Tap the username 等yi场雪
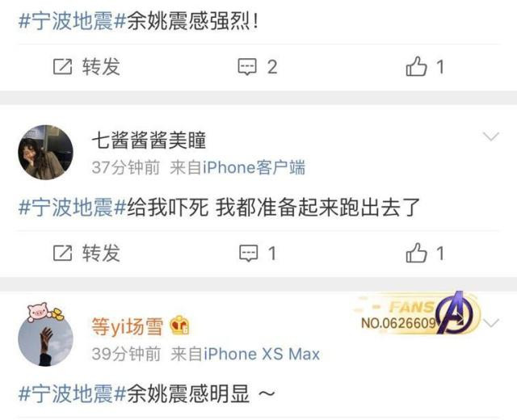517x420 pixels. click(x=128, y=326)
